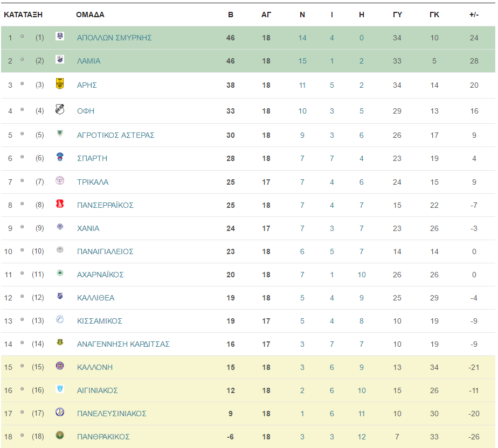This screenshot has height=448, width=498.
Task: Click the ΤΡΙΚΑΛΑ round club logo
Action: pos(60,180)
